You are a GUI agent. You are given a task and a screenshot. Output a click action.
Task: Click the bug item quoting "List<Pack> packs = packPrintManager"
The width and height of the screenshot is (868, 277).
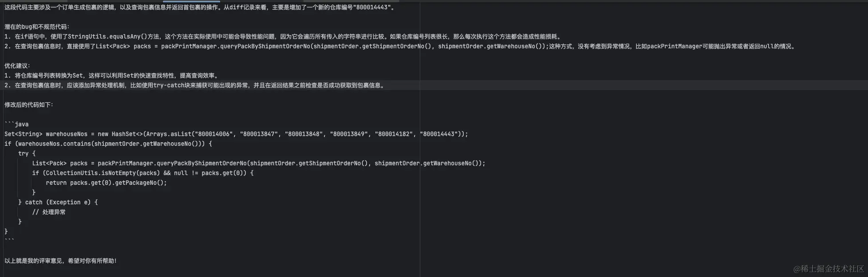[x=401, y=46]
